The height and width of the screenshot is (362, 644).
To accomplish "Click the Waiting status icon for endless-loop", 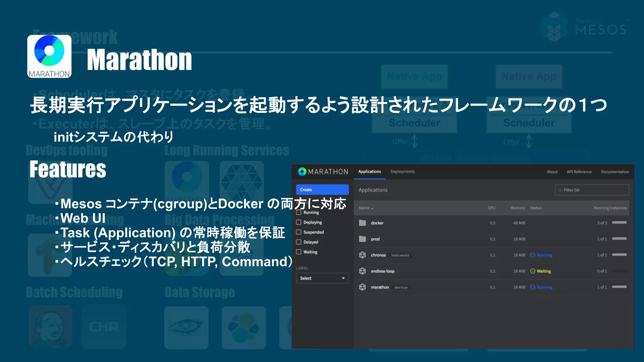I will click(x=533, y=271).
